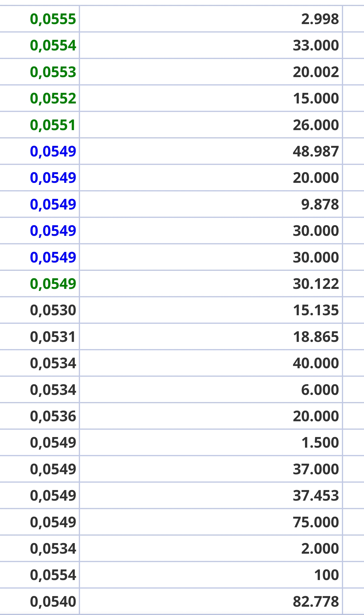The width and height of the screenshot is (364, 615).
Task: Click the quantity 48.987
Action: [316, 151]
